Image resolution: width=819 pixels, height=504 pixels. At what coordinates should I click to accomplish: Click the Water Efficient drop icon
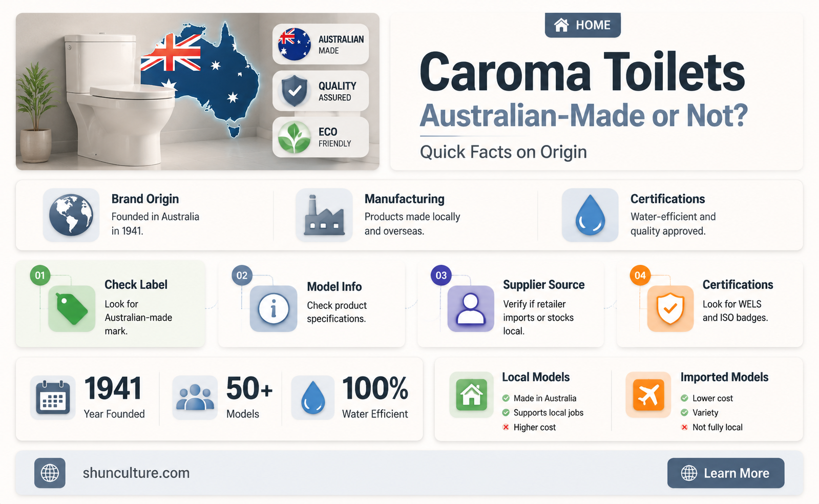(x=313, y=397)
